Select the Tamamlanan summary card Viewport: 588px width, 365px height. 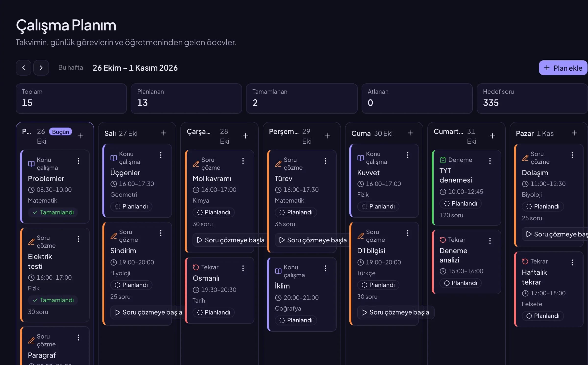[x=302, y=99]
